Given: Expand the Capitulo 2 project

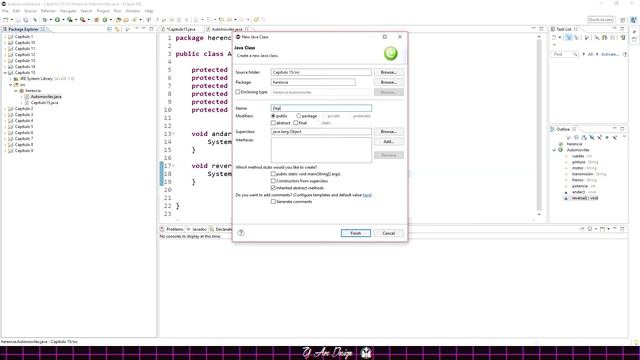Looking at the screenshot, I should [5, 109].
